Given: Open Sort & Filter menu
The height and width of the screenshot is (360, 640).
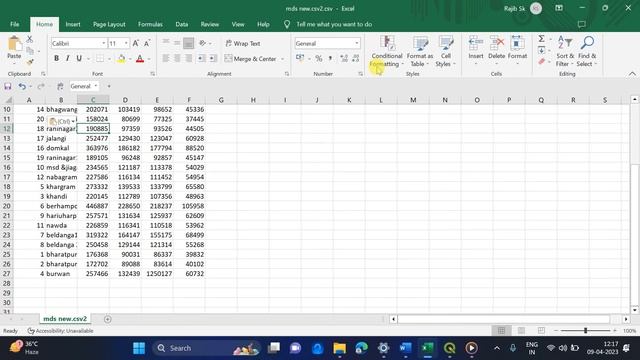Looking at the screenshot, I should point(565,51).
